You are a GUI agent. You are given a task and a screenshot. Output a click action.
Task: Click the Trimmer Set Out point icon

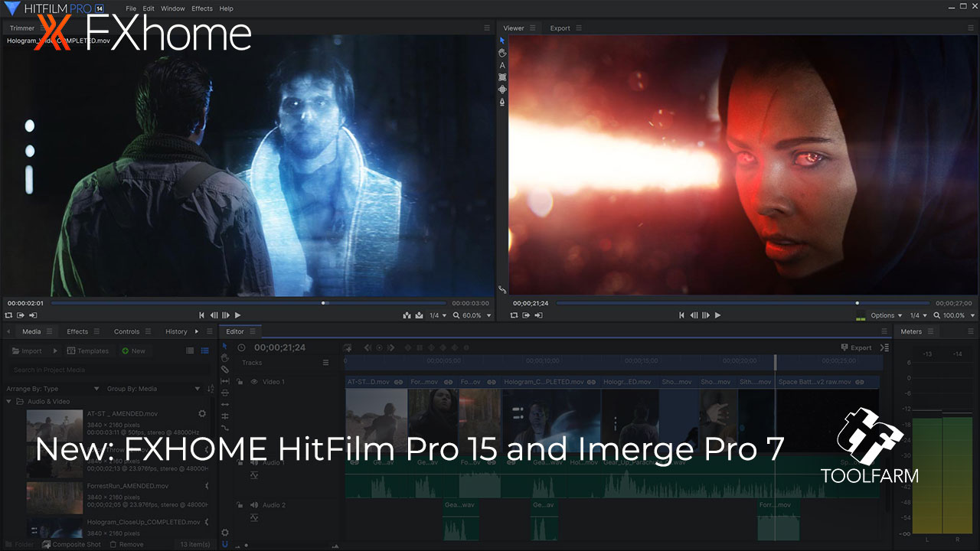point(33,315)
